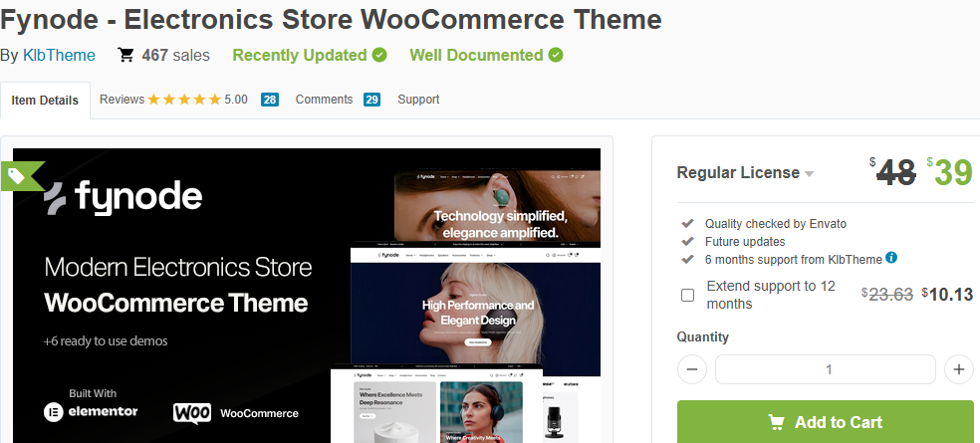Image resolution: width=980 pixels, height=443 pixels.
Task: Click the crossed-out $23.63 support price
Action: (x=886, y=295)
